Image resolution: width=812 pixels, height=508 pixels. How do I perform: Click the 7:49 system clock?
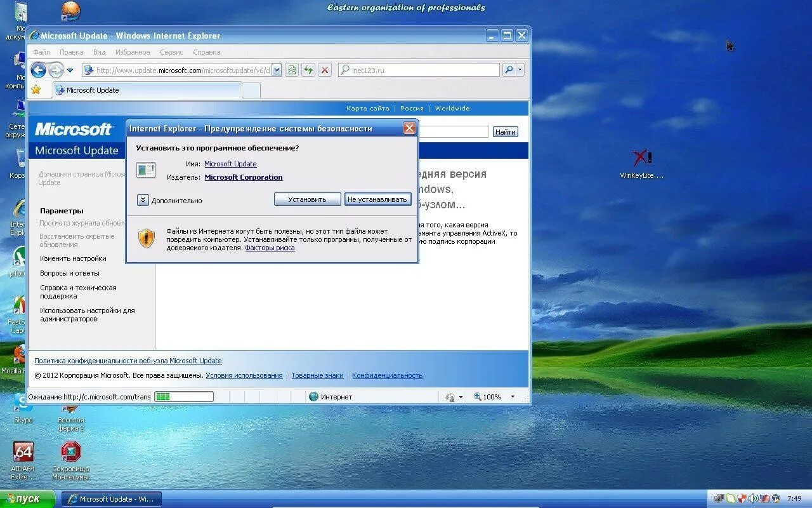point(794,498)
